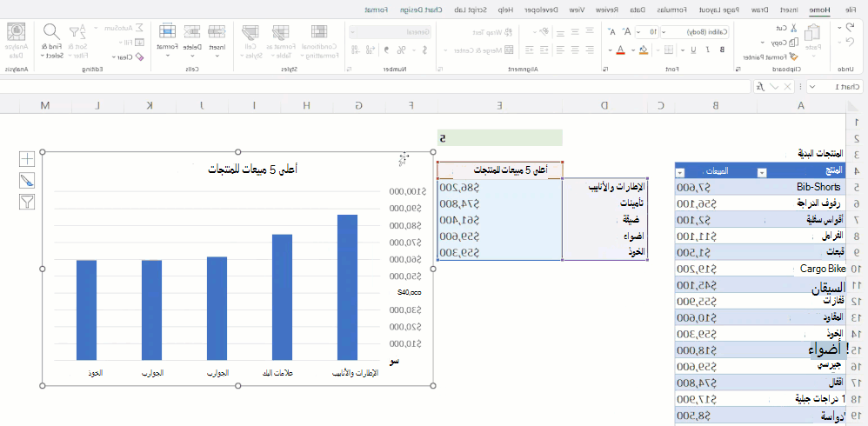Apply the yellow Fill Color swatch
This screenshot has height=426, width=868.
click(x=643, y=50)
